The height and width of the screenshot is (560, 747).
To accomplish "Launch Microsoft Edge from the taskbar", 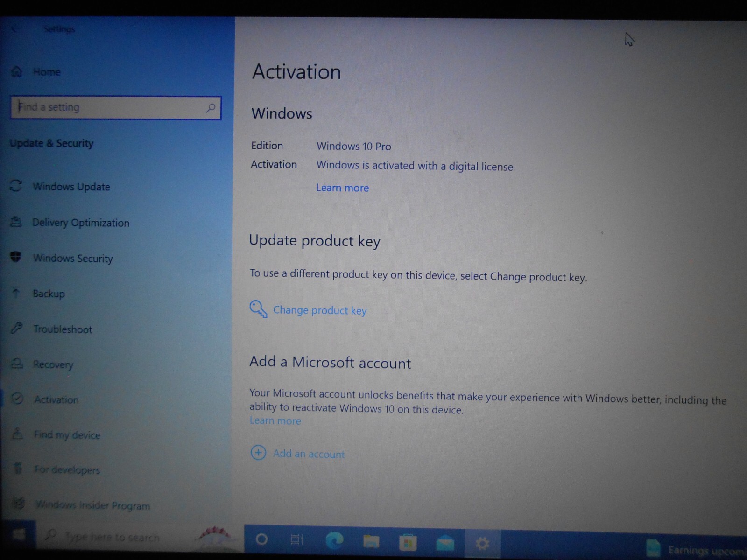I will pyautogui.click(x=334, y=540).
